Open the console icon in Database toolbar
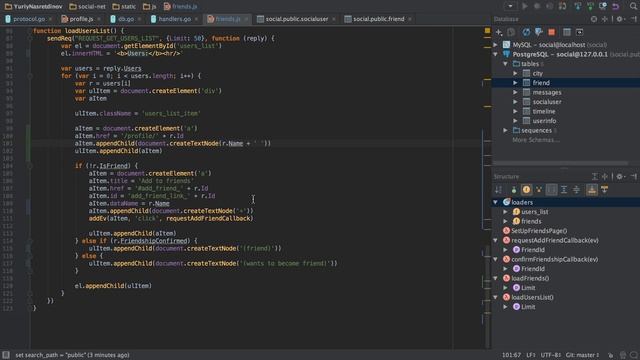The height and width of the screenshot is (360, 640). [579, 32]
